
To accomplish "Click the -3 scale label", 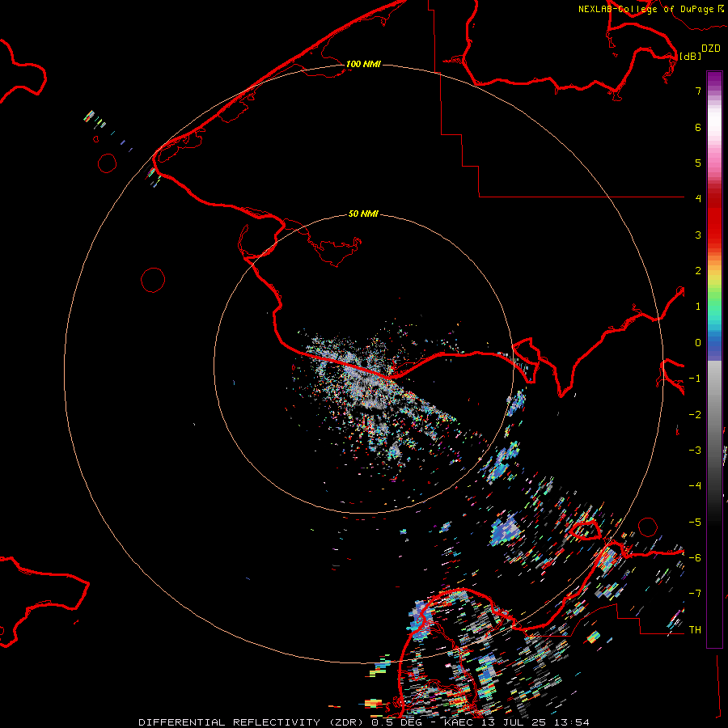I will 695,451.
